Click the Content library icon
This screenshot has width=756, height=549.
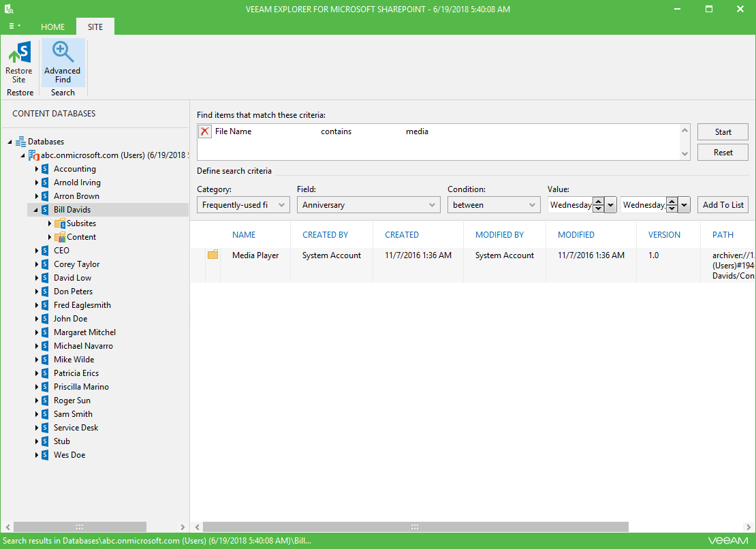60,236
